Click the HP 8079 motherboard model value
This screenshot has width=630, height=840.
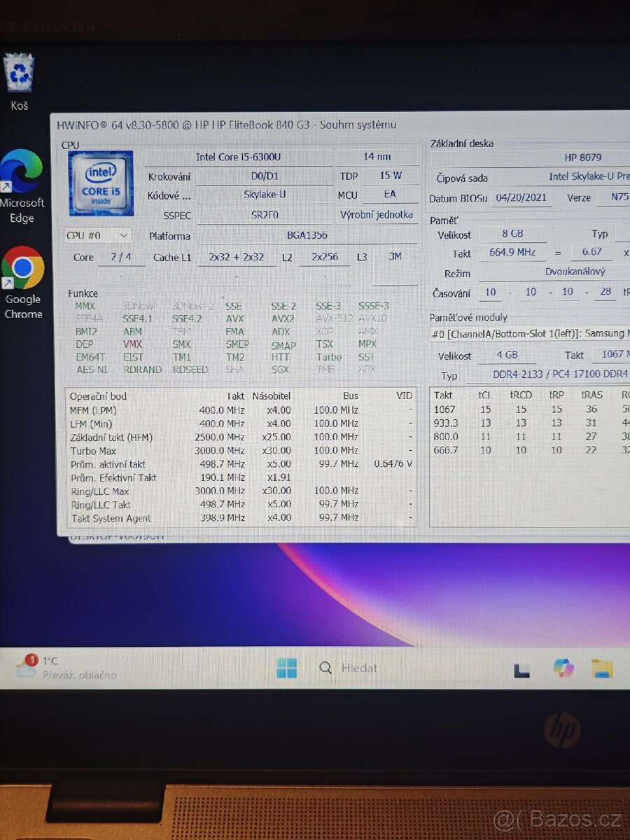click(x=583, y=157)
